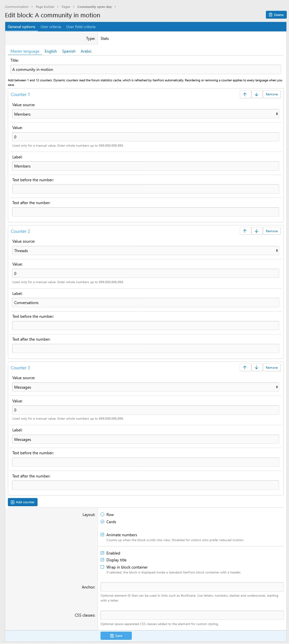Move Counter 1 down with the arrow icon
This screenshot has height=644, width=289.
pyautogui.click(x=257, y=94)
